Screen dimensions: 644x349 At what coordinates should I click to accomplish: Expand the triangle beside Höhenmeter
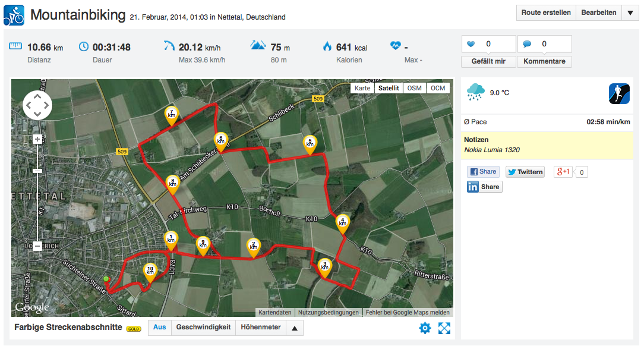point(295,328)
